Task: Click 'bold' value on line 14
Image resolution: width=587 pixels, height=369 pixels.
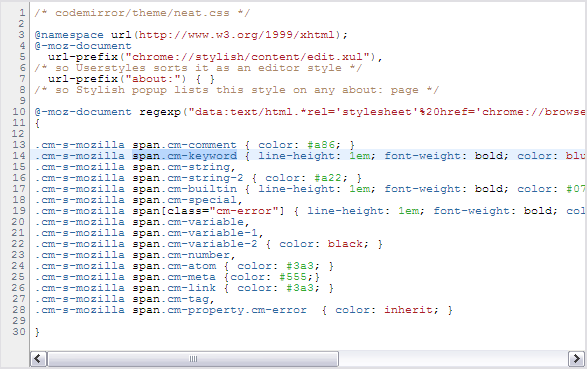Action: (x=489, y=156)
